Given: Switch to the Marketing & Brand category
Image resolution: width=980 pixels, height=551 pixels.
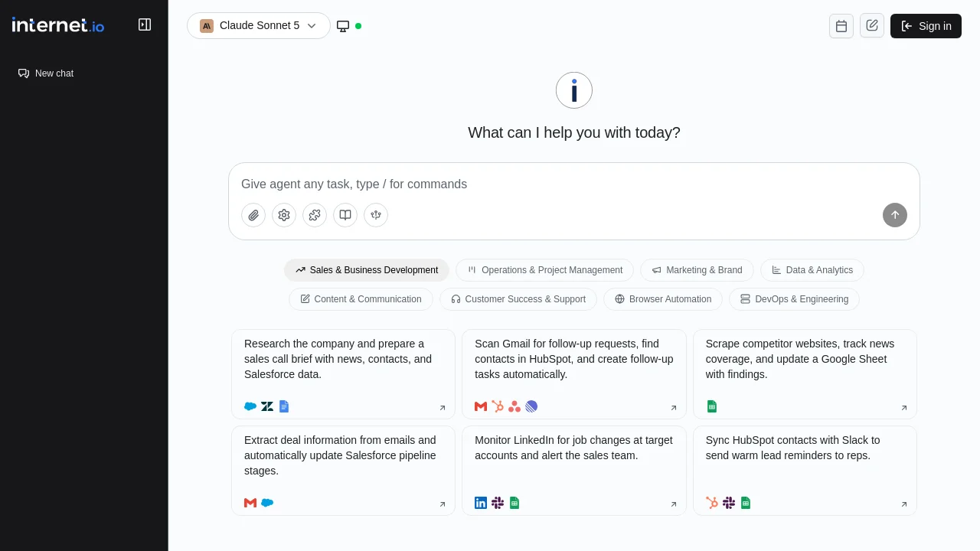Looking at the screenshot, I should 697,270.
